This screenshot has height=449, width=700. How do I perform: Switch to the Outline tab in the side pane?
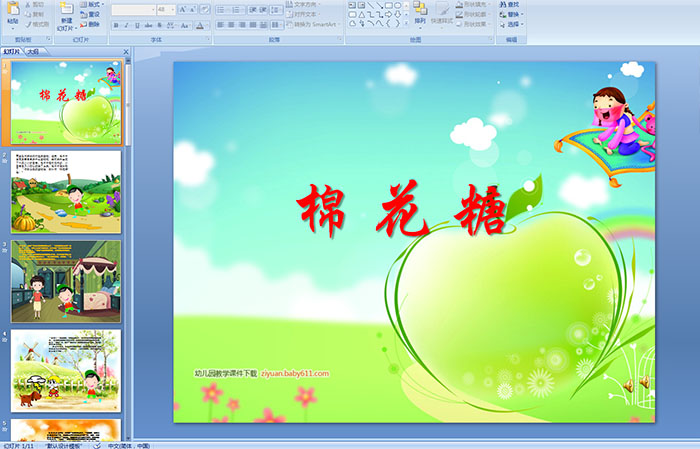(34, 51)
